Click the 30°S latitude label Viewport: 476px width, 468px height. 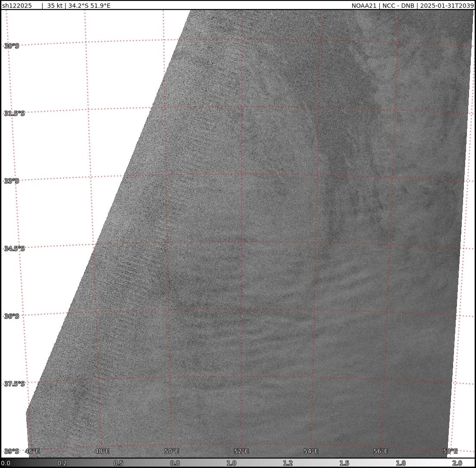point(12,46)
